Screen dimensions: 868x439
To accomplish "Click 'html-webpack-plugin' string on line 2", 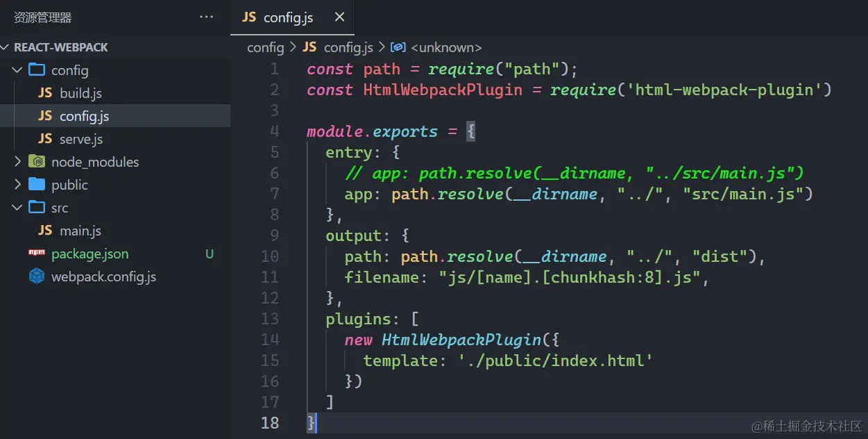I will 724,90.
